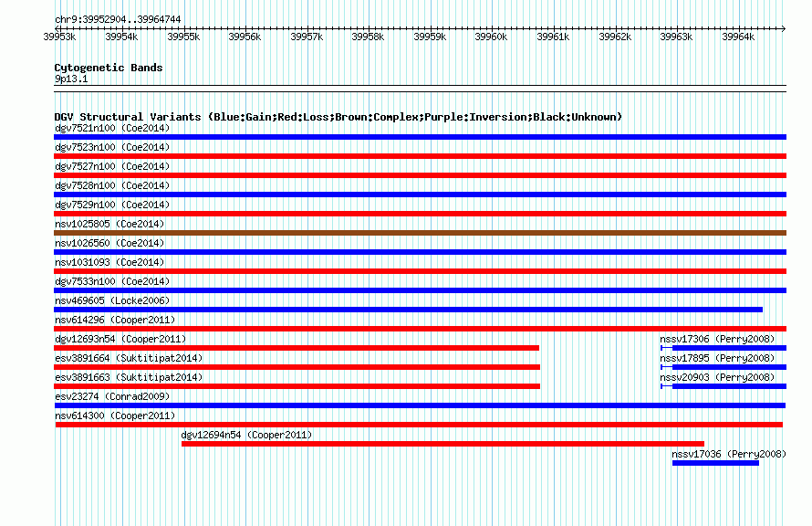812x526 pixels.
Task: Select the red bar under dgv7523n100
Action: 420,156
